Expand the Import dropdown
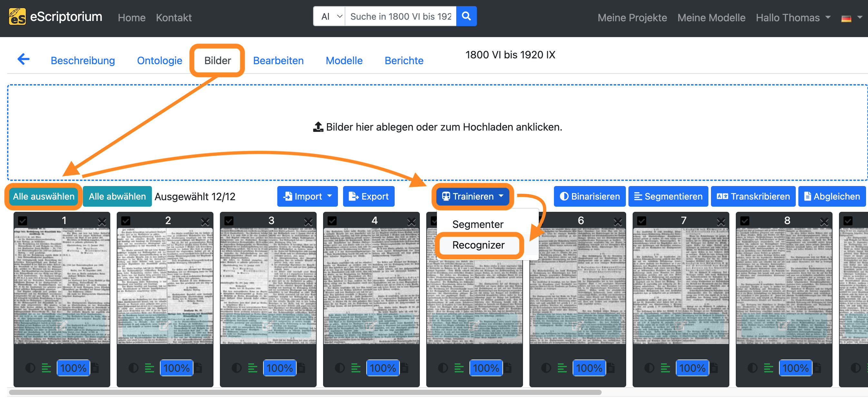 point(307,196)
